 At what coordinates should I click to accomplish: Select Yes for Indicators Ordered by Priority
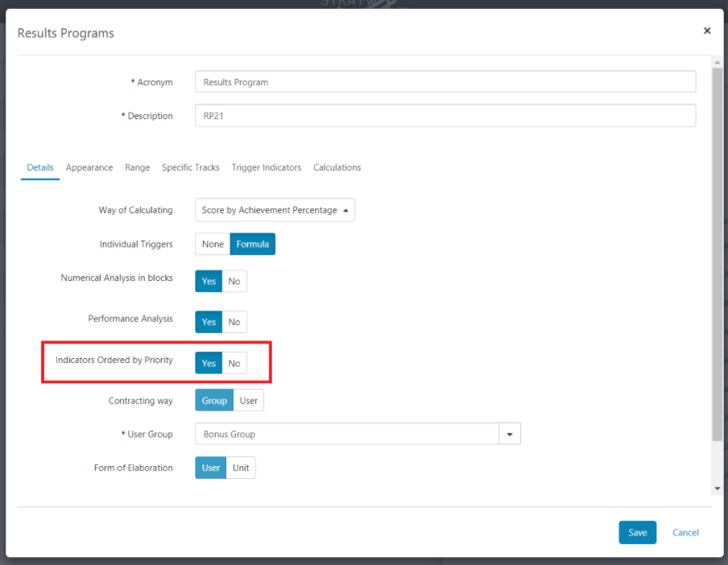(x=209, y=363)
